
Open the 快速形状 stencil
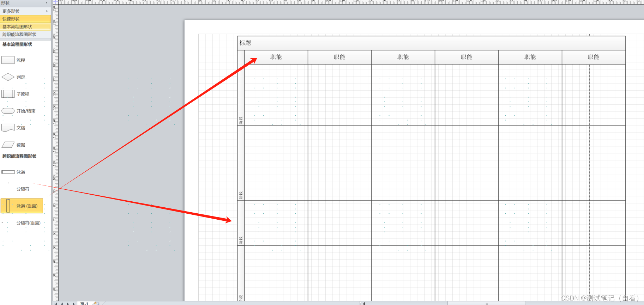click(x=25, y=19)
